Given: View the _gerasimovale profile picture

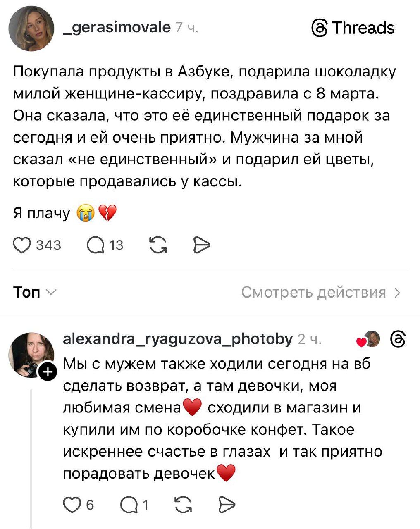Looking at the screenshot, I should pyautogui.click(x=31, y=29).
